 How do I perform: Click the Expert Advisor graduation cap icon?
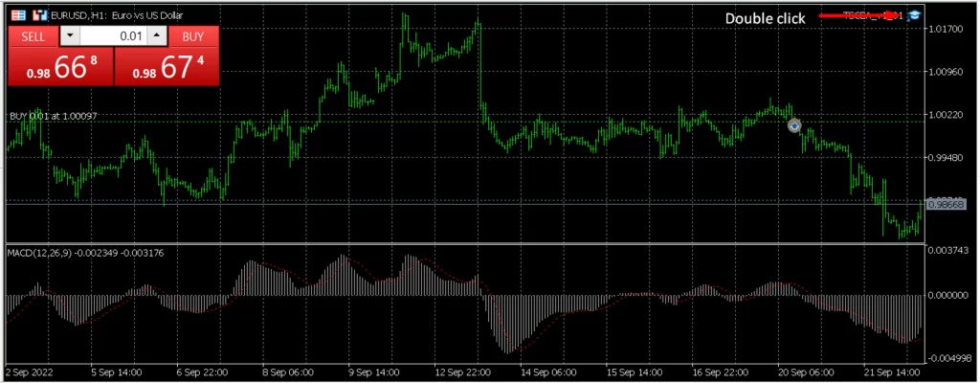[914, 15]
